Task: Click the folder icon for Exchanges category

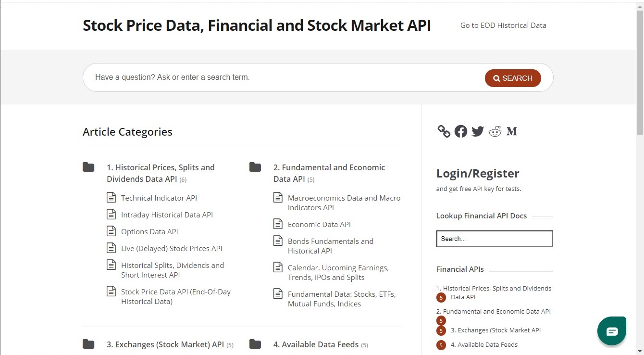Action: 88,344
